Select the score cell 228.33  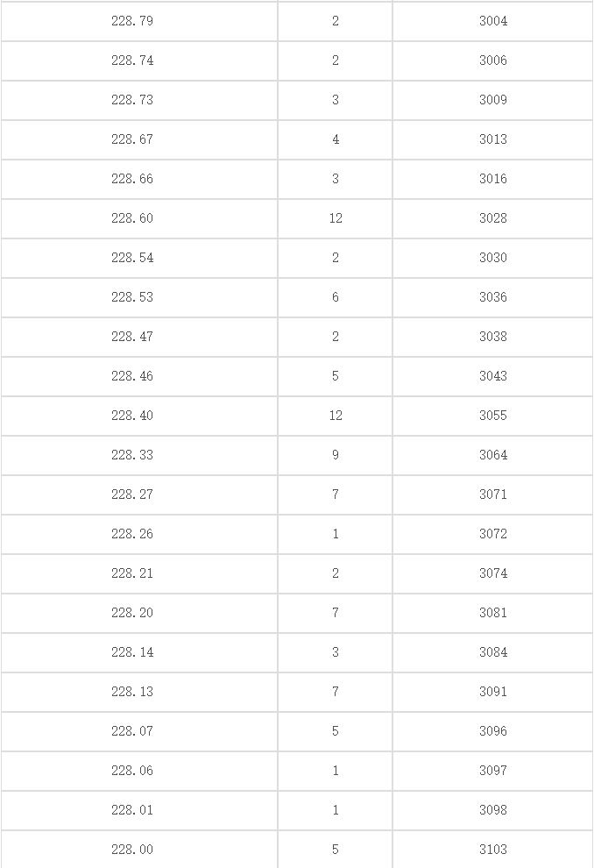[x=132, y=455]
